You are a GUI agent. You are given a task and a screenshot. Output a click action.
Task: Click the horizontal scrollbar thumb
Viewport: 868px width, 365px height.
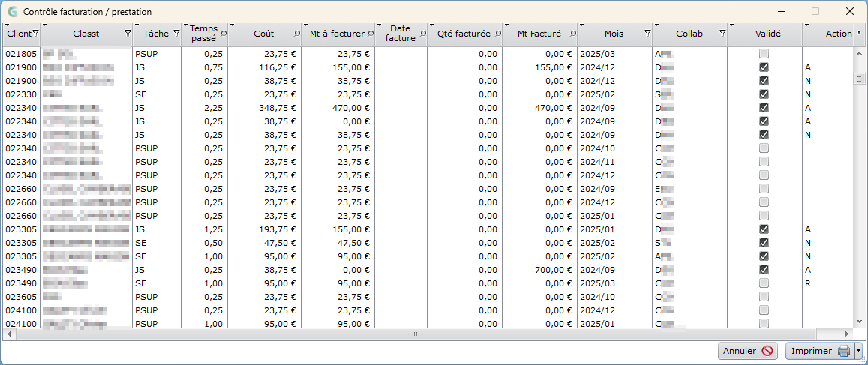click(x=416, y=334)
